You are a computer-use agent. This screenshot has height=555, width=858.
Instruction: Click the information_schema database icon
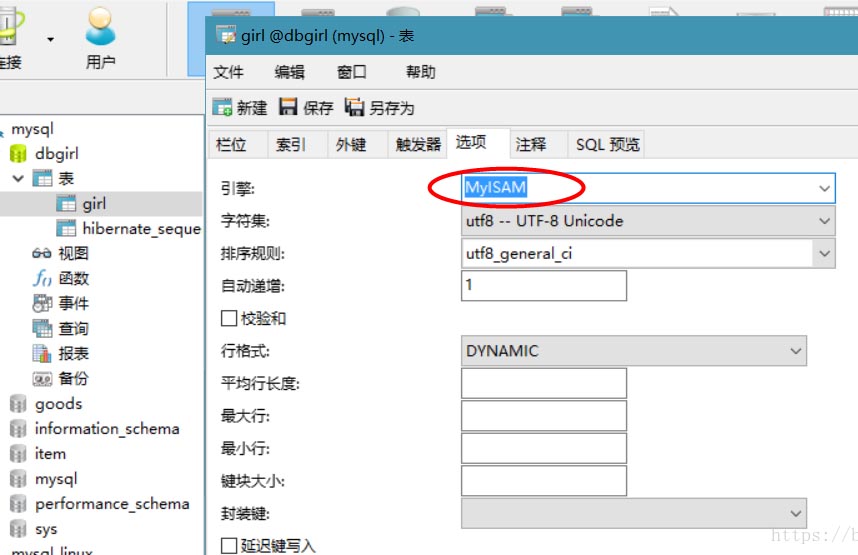18,429
